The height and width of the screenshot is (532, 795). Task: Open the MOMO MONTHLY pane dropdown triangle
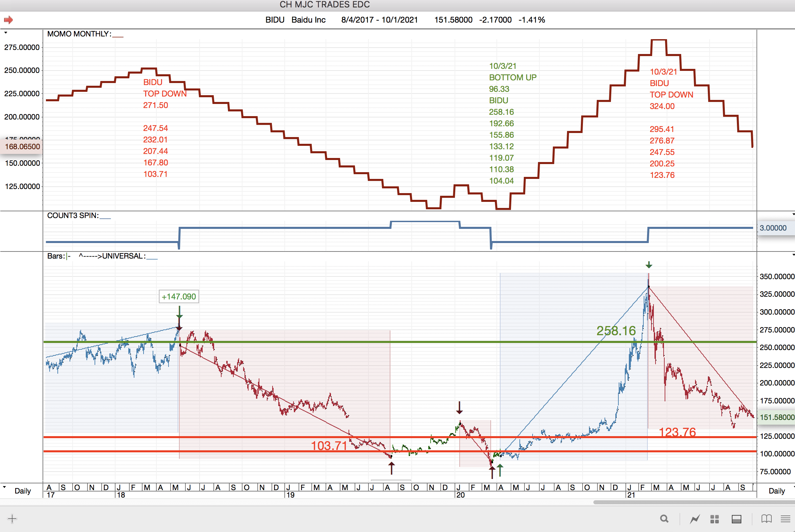pyautogui.click(x=6, y=33)
